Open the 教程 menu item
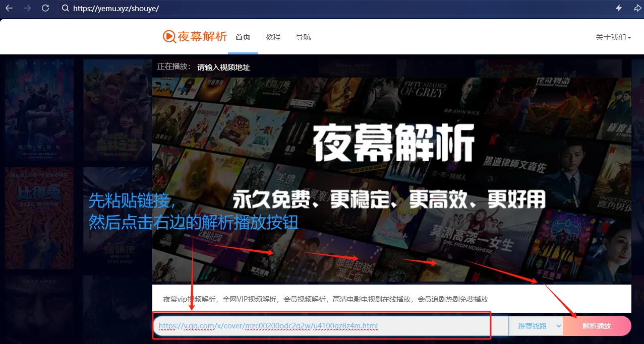Screen dimensions: 644x344 (x=273, y=37)
